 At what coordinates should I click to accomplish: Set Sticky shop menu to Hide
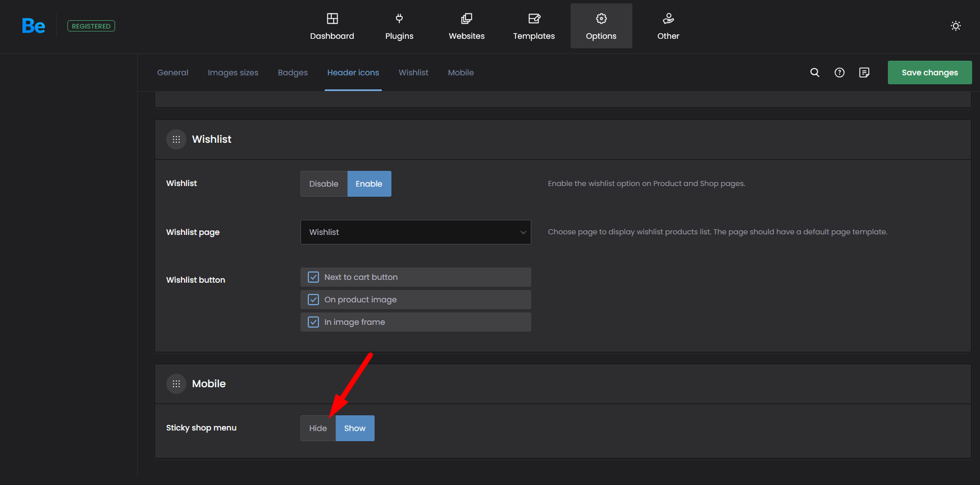pyautogui.click(x=318, y=428)
